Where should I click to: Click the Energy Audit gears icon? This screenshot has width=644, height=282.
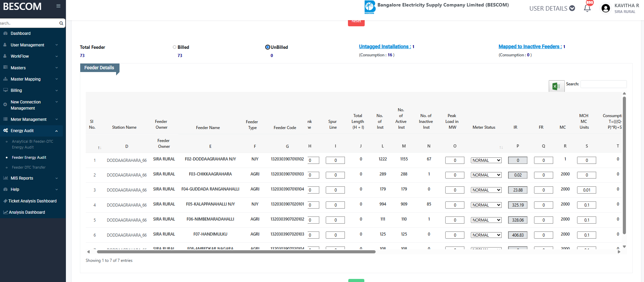(x=5, y=131)
